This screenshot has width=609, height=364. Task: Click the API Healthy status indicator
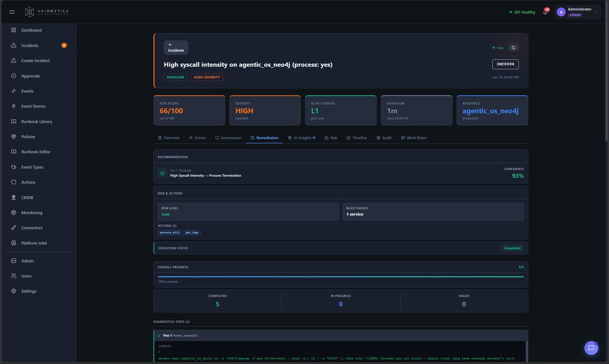(522, 12)
